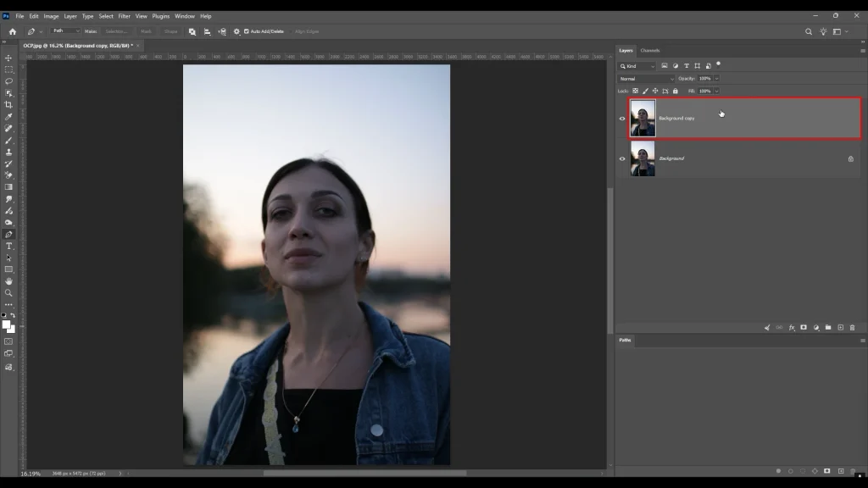Select the Spot Healing Brush tool
Image resolution: width=868 pixels, height=488 pixels.
coord(8,129)
